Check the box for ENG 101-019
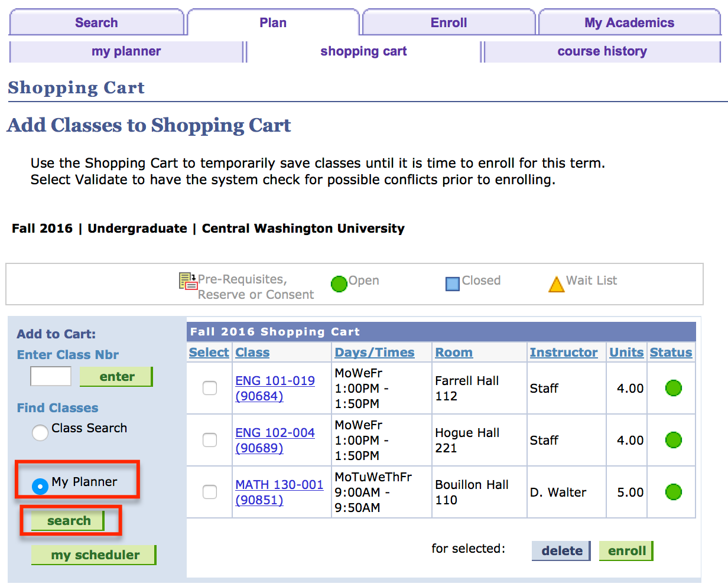Image resolution: width=728 pixels, height=587 pixels. click(x=210, y=388)
